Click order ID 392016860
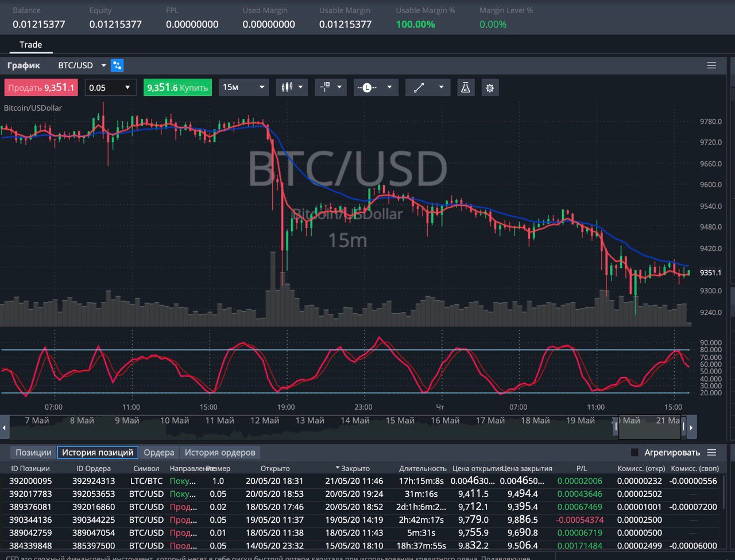Image resolution: width=735 pixels, height=560 pixels. pyautogui.click(x=94, y=507)
